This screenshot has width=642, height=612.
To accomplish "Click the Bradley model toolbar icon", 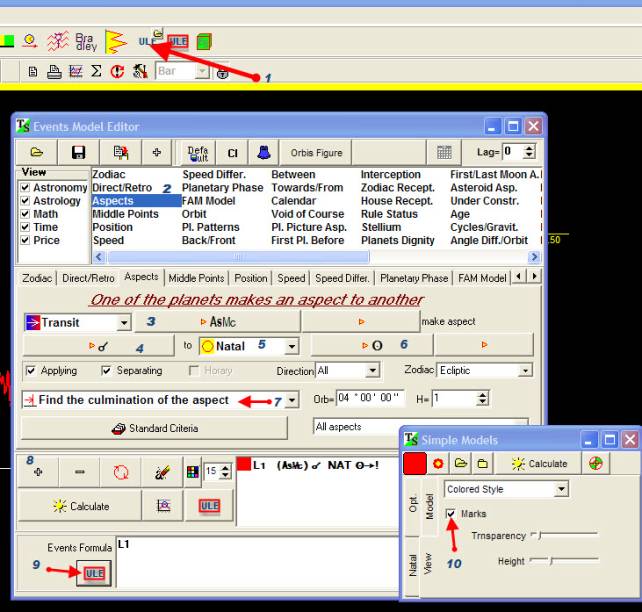I will pyautogui.click(x=86, y=41).
